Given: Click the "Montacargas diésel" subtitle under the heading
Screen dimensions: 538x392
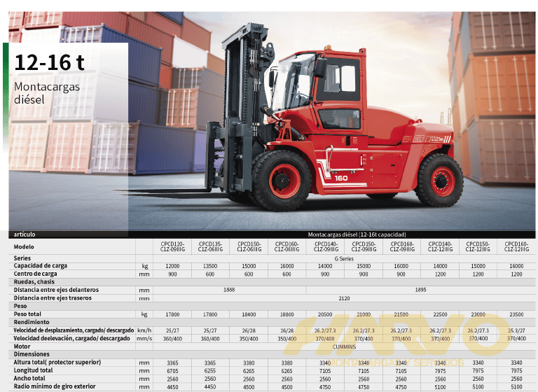Looking at the screenshot, I should point(47,93).
